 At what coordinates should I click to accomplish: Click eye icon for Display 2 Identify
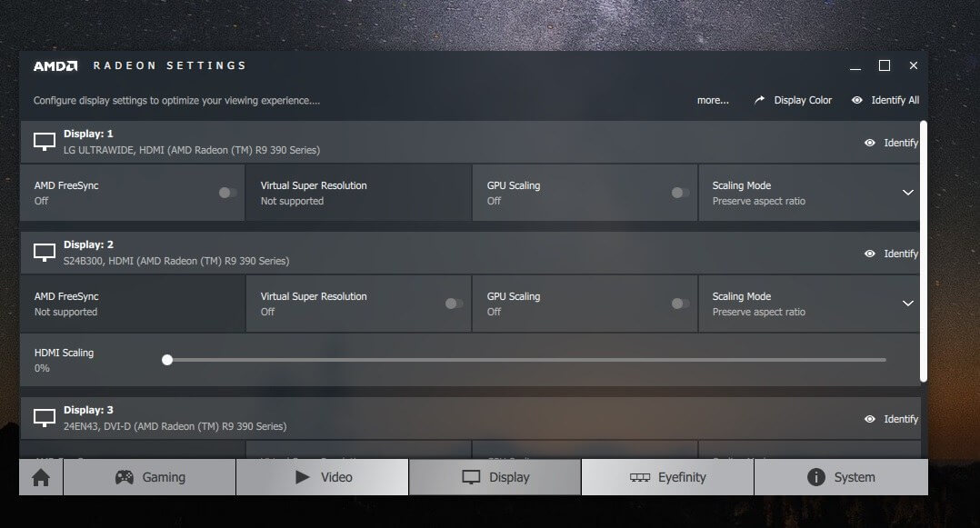pos(869,253)
